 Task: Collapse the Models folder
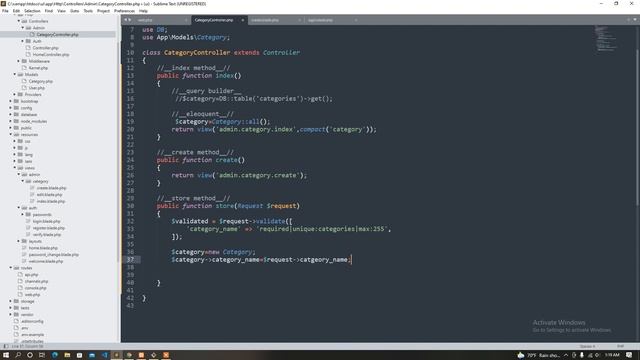click(x=15, y=74)
